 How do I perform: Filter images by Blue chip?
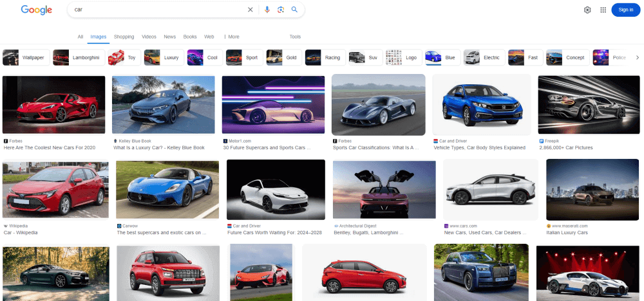pyautogui.click(x=442, y=57)
